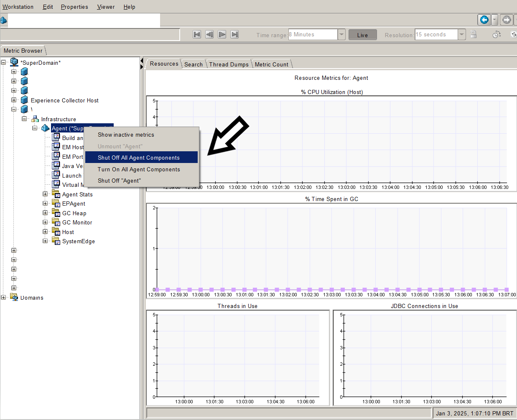517x420 pixels.
Task: Choose Show inactive metrics from context menu
Action: point(126,135)
